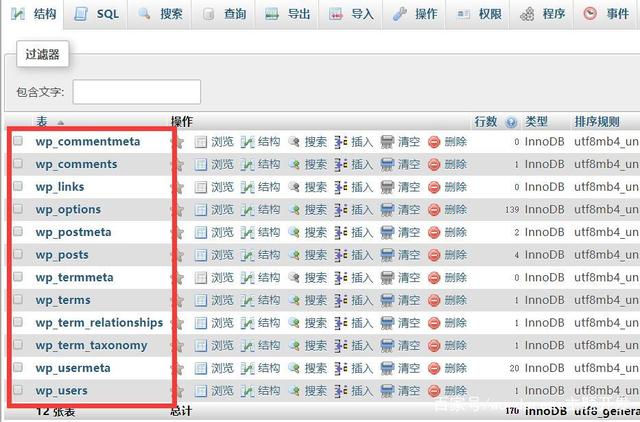This screenshot has width=640, height=422.
Task: Click the star icon for wp_posts
Action: pos(177,255)
